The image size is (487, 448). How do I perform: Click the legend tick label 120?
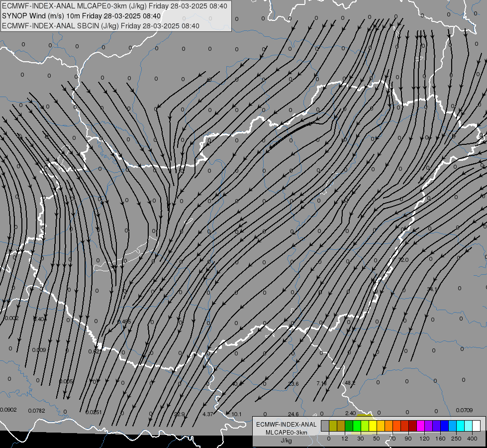point(424,439)
